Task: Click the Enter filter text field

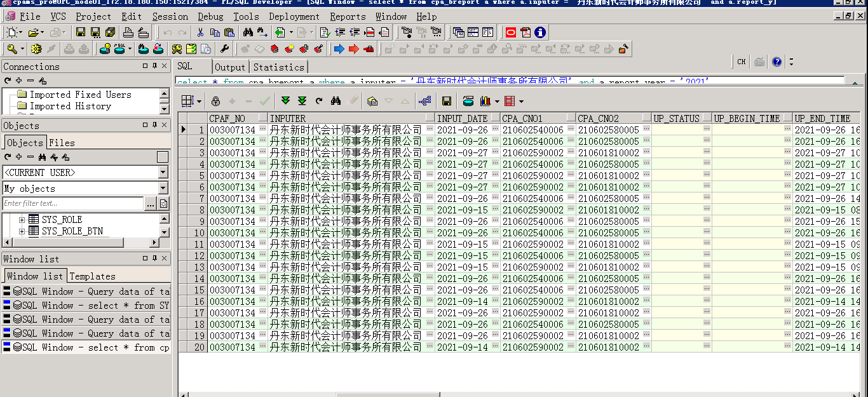Action: click(x=73, y=204)
